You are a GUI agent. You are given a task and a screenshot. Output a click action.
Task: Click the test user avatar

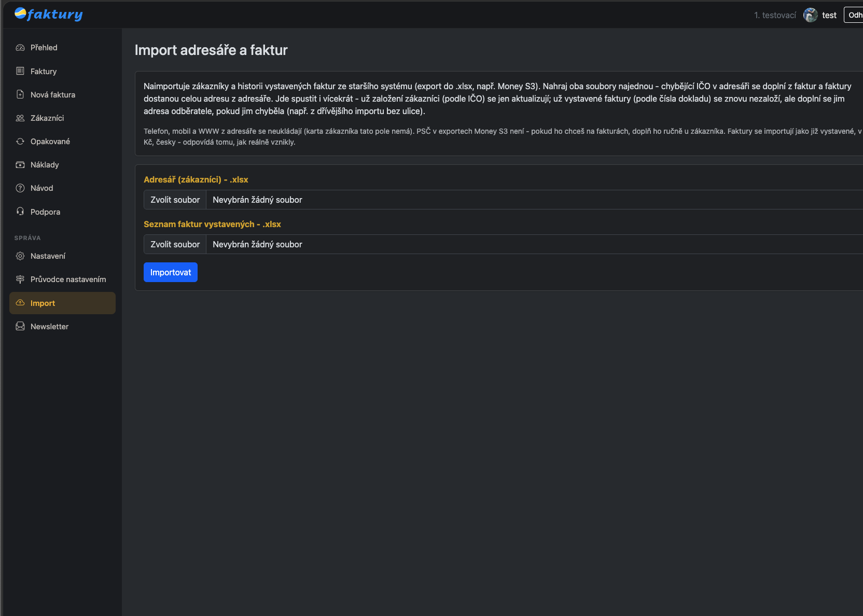point(811,15)
